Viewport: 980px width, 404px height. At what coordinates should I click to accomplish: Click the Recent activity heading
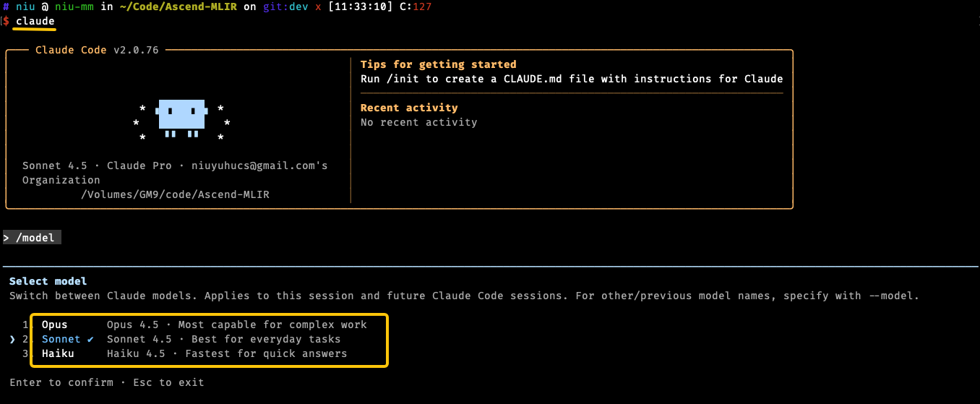point(409,108)
